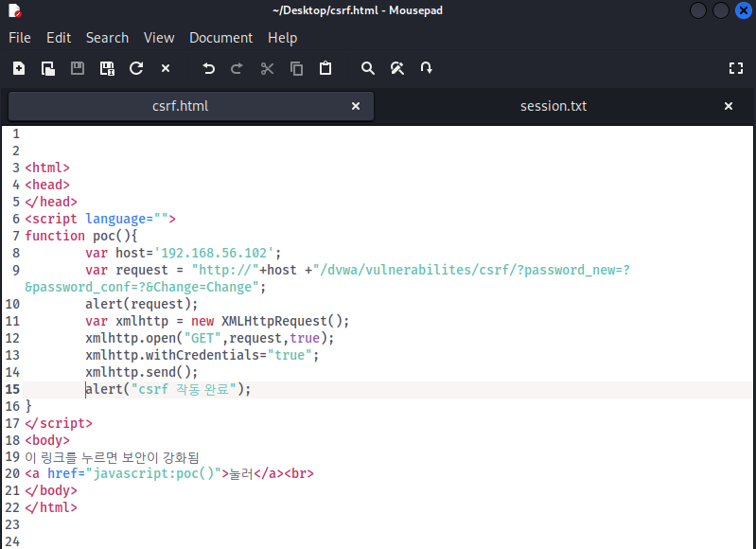Copy the selection with the toolbar icon
Screen dimensions: 756x549
[296, 68]
